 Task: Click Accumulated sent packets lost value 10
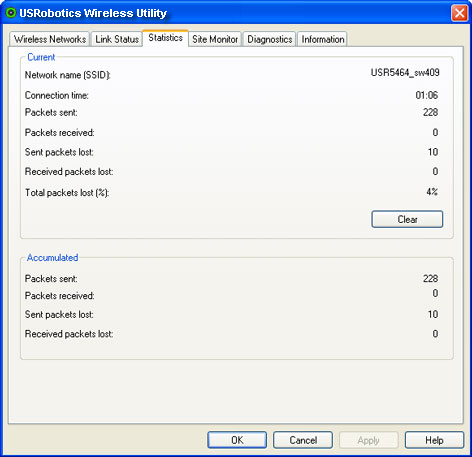[x=433, y=314]
